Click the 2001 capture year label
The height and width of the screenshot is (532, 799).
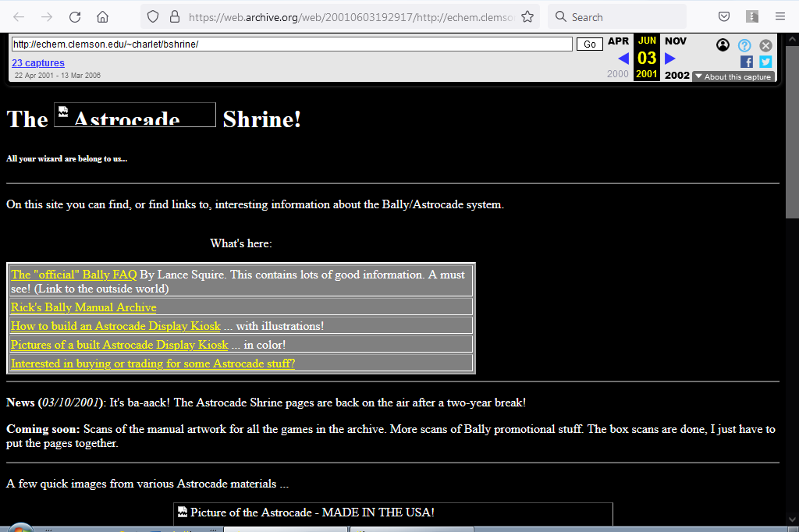(x=647, y=74)
